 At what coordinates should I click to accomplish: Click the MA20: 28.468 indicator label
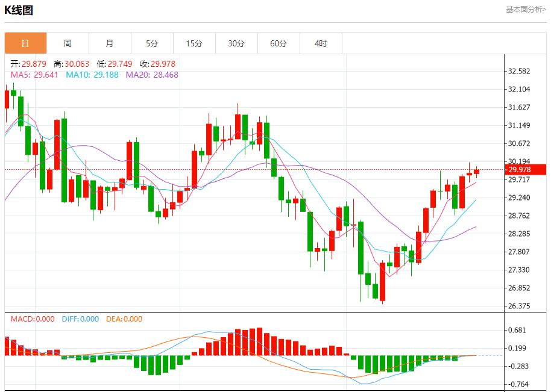pos(152,75)
